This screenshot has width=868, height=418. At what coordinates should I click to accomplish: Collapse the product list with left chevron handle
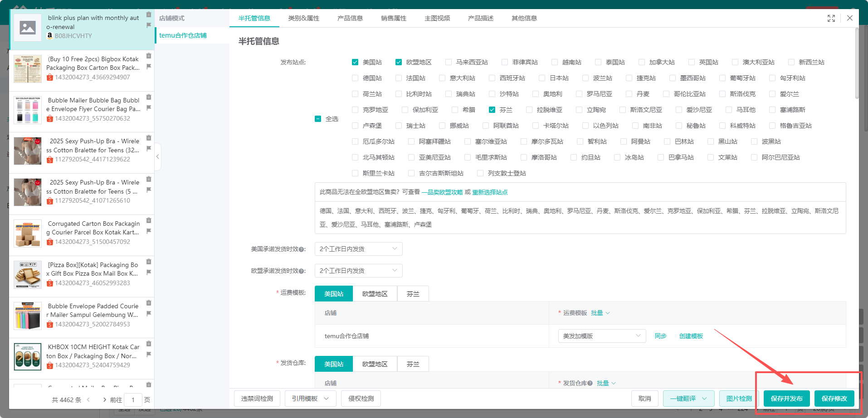click(x=157, y=156)
